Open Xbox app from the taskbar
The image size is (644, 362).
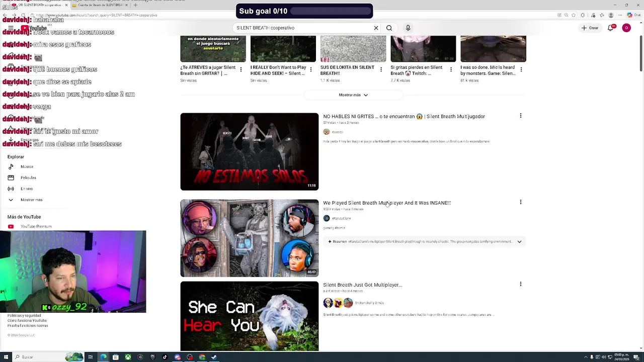pyautogui.click(x=128, y=357)
